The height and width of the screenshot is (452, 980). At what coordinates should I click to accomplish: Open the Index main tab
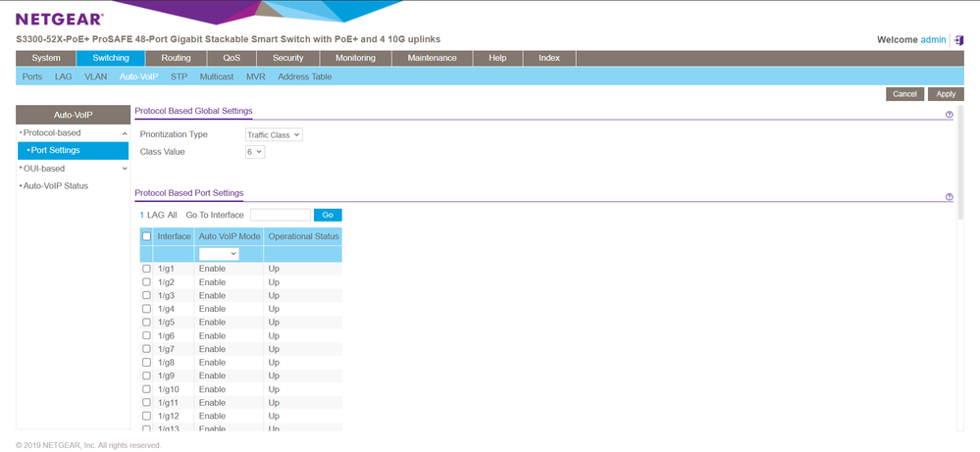tap(549, 58)
